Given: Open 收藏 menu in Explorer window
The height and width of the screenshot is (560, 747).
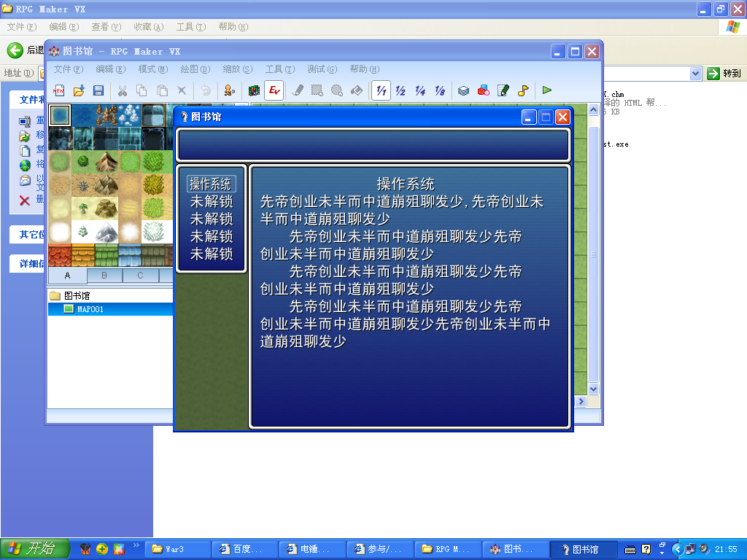Looking at the screenshot, I should 149,27.
